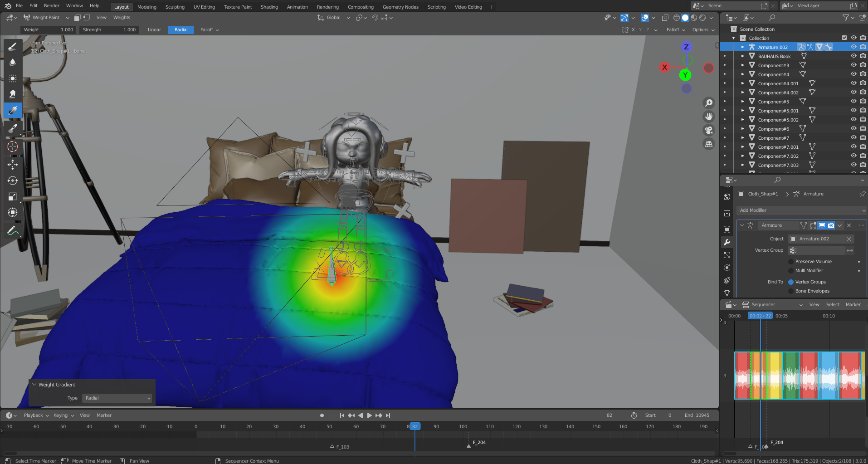This screenshot has height=464, width=868.
Task: Open Weight Paint mode dropdown
Action: click(x=46, y=18)
